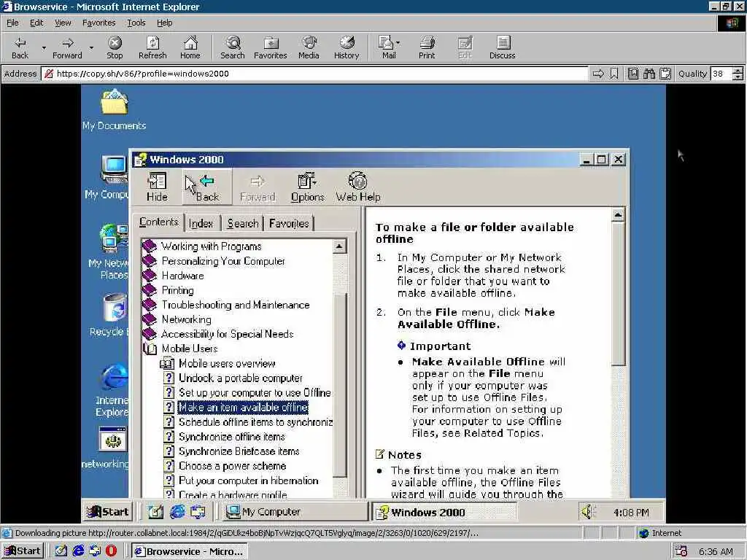Switch to the Search tab in help
747x560 pixels.
242,223
